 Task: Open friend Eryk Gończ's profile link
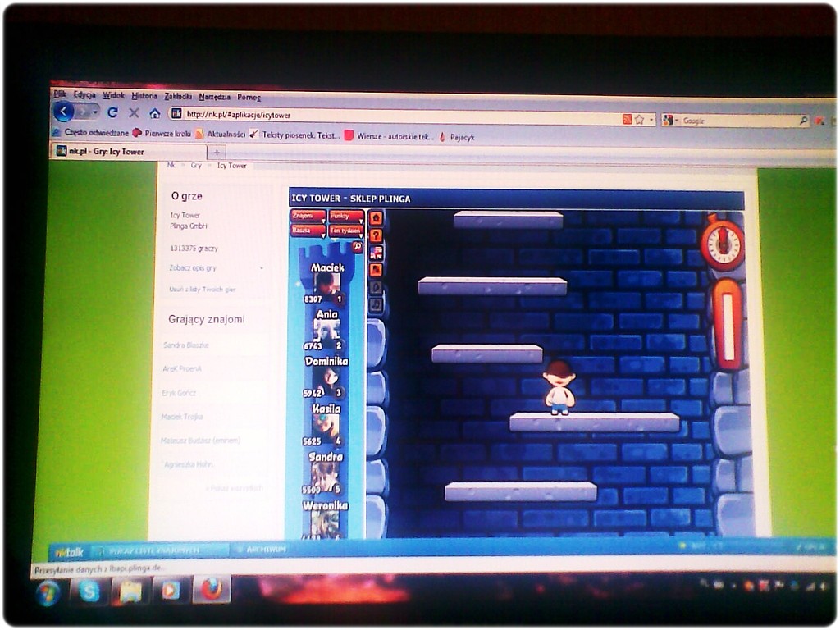click(178, 393)
